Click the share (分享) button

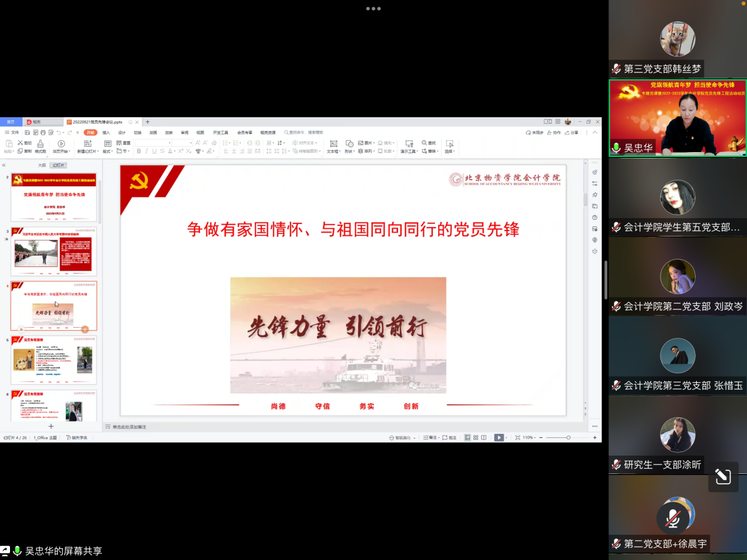pos(571,133)
